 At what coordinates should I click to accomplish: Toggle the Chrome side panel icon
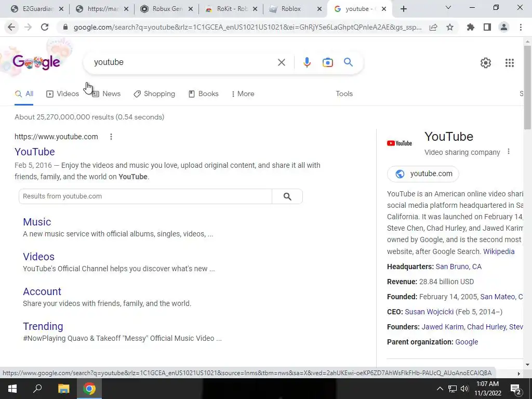pyautogui.click(x=487, y=27)
